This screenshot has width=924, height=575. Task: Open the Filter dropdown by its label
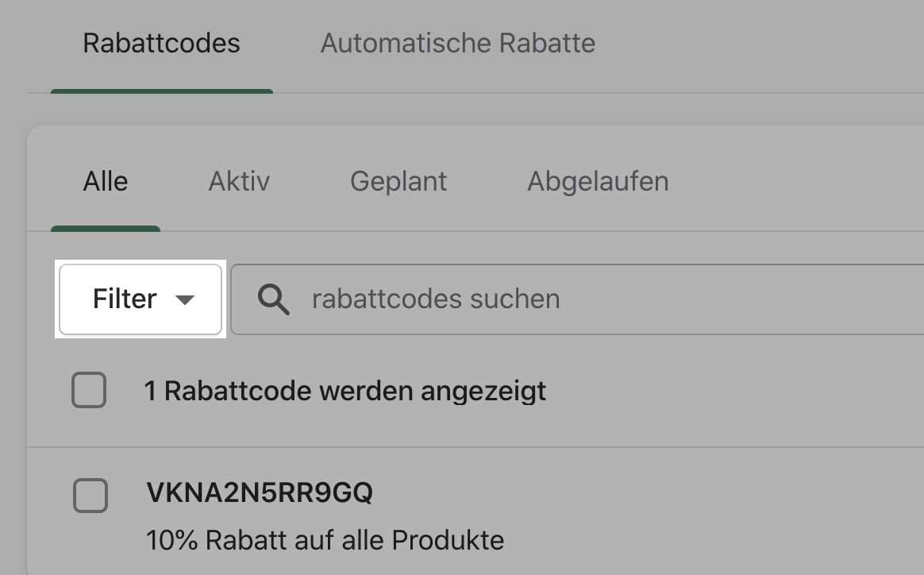125,299
